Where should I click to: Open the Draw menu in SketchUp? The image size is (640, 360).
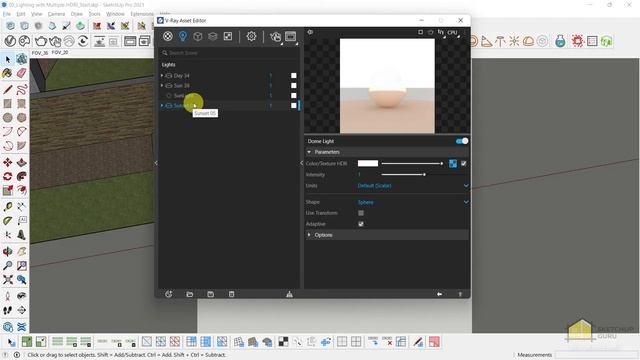(76, 14)
